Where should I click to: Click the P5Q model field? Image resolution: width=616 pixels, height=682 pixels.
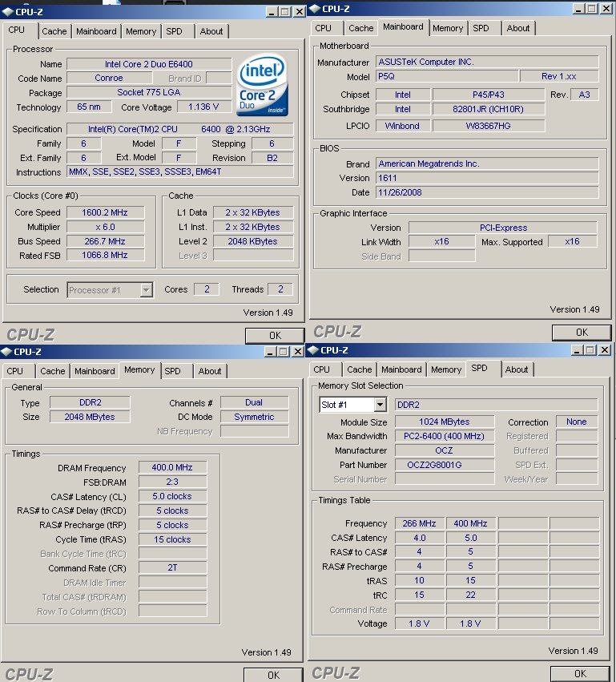click(x=447, y=76)
